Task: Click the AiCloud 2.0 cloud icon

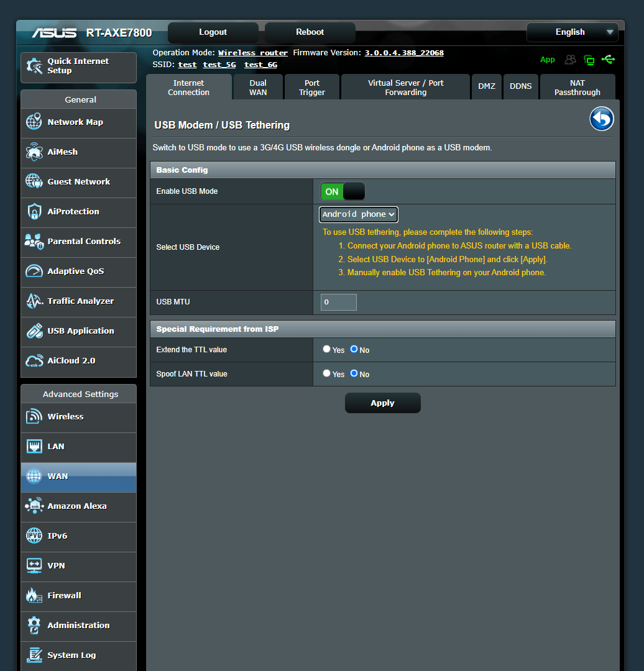Action: click(34, 361)
